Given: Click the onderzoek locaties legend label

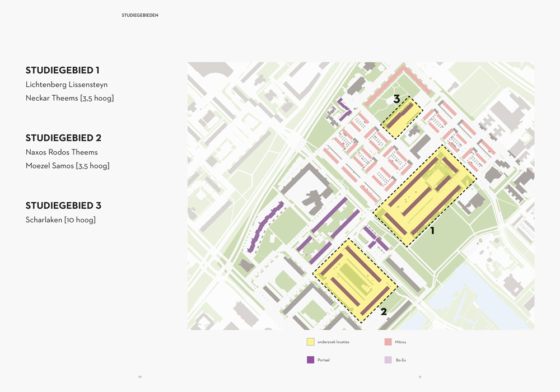Looking at the screenshot, I should point(333,342).
